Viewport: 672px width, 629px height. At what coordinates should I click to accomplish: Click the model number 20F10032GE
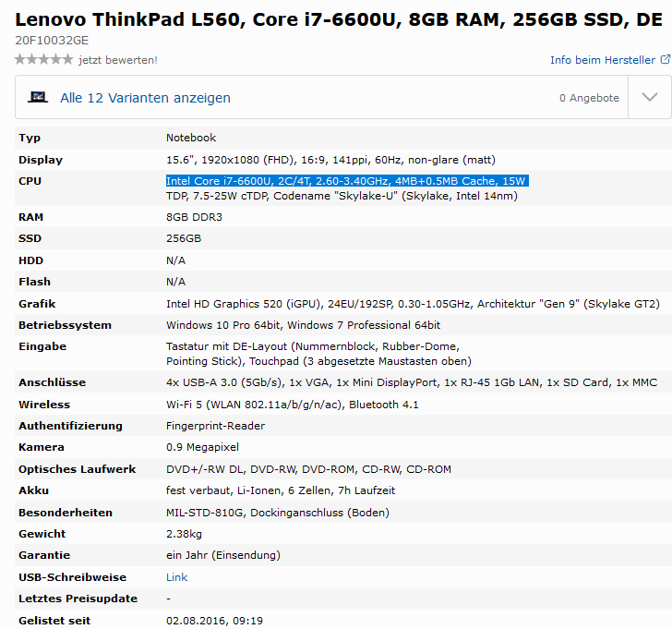(52, 41)
